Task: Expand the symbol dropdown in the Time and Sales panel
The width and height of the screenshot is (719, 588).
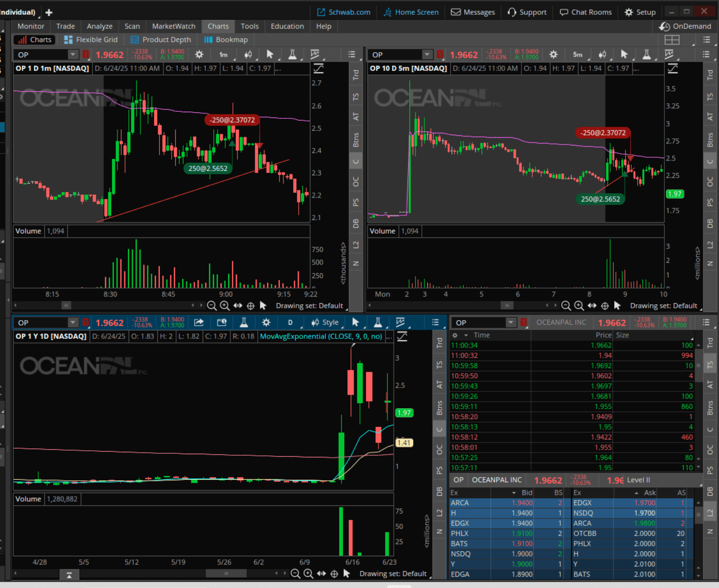Action: 511,322
